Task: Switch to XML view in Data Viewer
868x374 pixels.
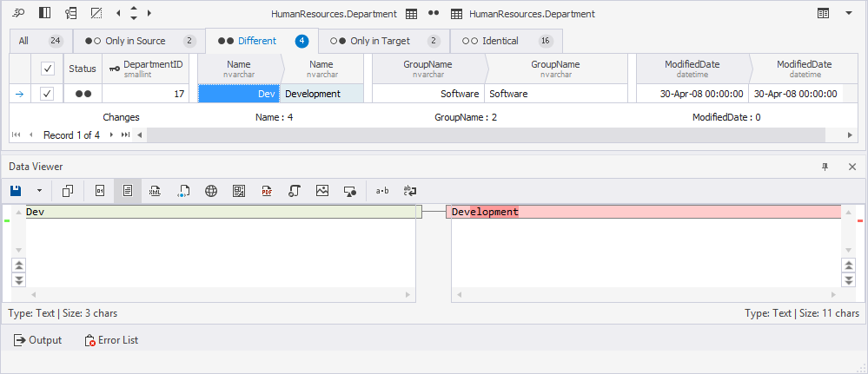Action: pyautogui.click(x=156, y=190)
